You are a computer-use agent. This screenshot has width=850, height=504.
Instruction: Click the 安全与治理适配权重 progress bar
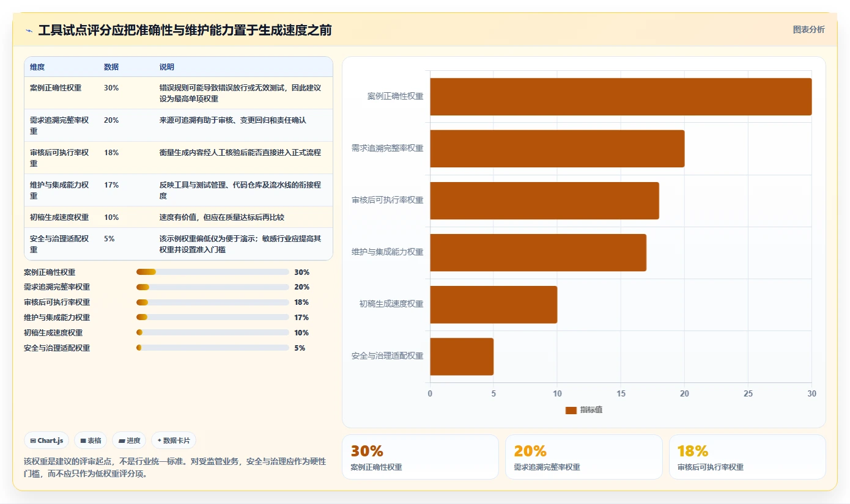click(x=213, y=348)
